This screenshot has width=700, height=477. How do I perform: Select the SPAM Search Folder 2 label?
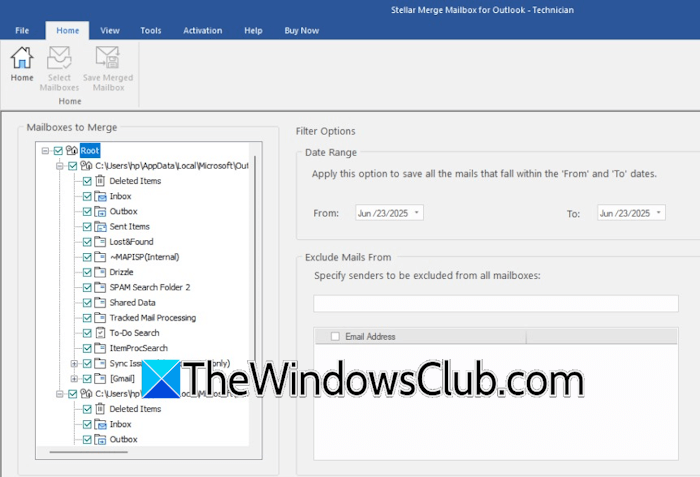150,287
